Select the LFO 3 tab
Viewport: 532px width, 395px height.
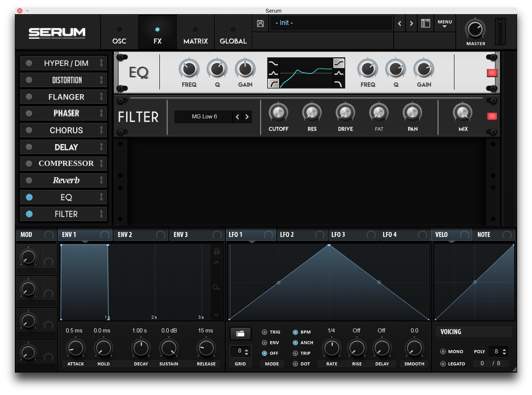[x=353, y=235]
